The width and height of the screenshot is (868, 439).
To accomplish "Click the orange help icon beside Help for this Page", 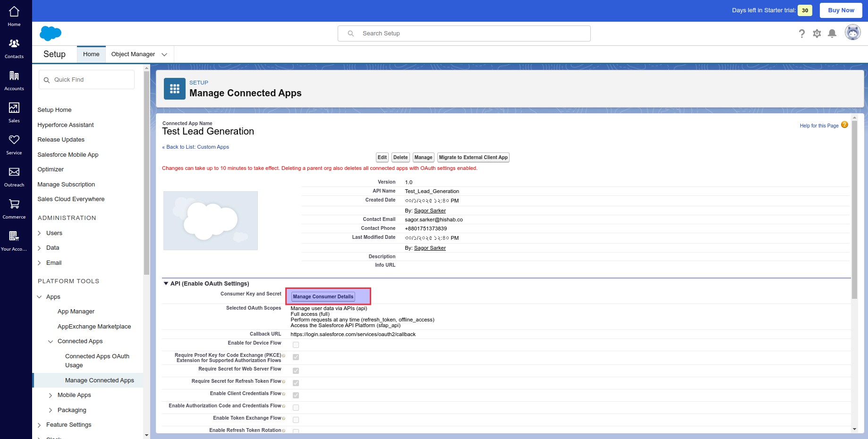I will coord(845,125).
